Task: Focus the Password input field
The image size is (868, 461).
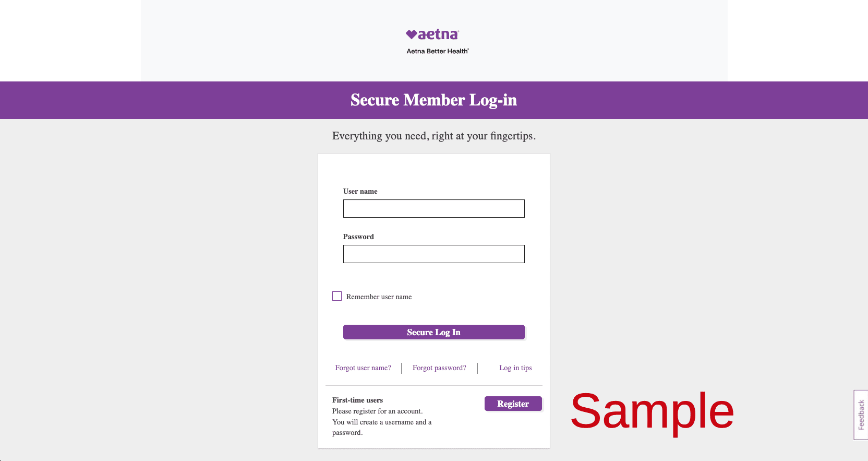Action: pyautogui.click(x=433, y=254)
